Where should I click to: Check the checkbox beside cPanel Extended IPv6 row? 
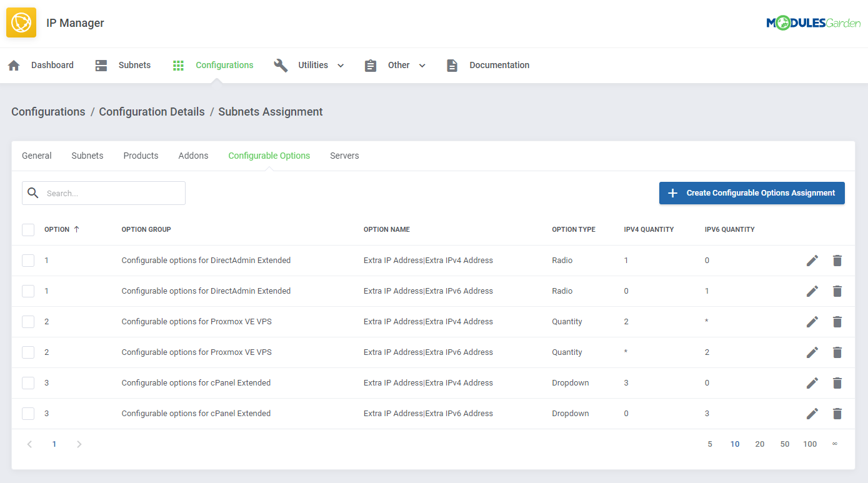coord(27,413)
